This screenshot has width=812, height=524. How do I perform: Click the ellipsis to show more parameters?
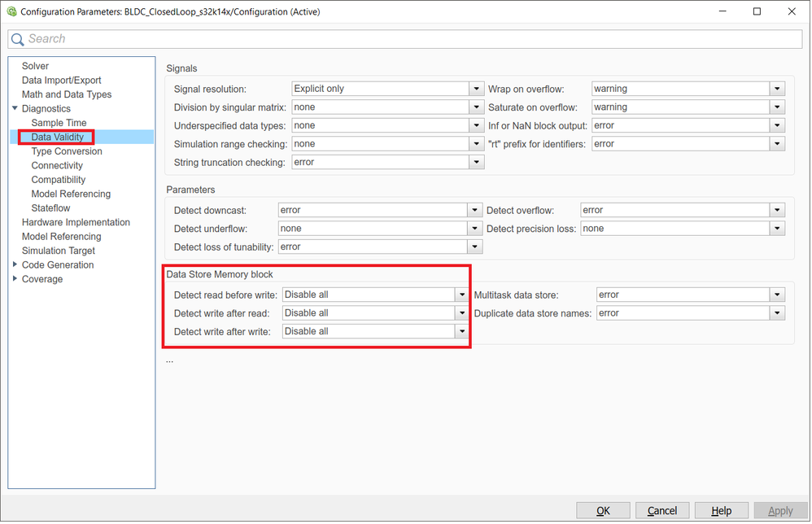click(x=169, y=359)
